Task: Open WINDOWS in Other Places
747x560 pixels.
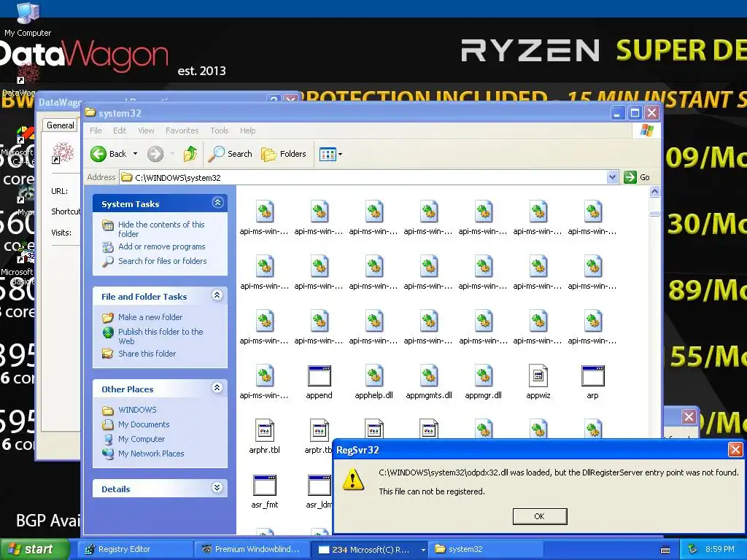Action: [137, 410]
